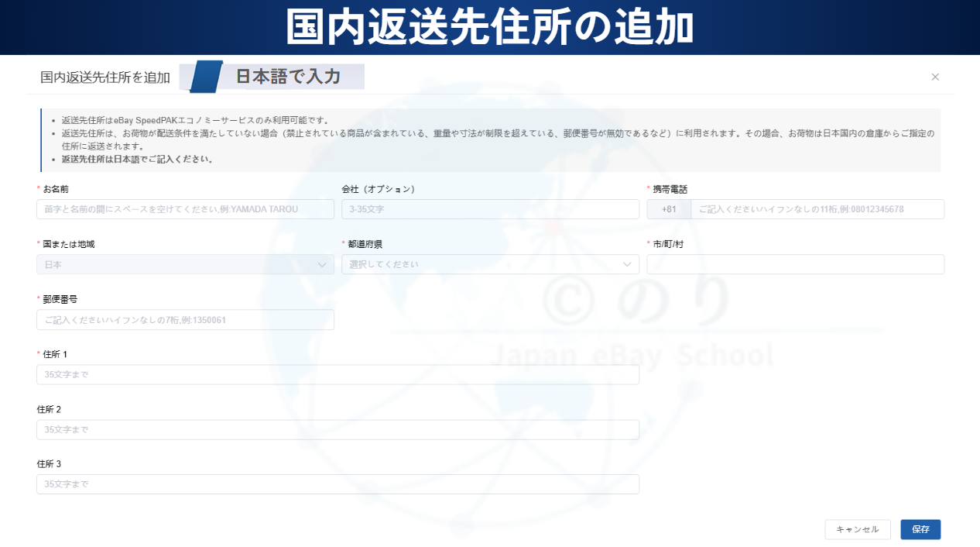Click the 国内返送先住所を追加 dialog title
This screenshot has width=980, height=547.
click(105, 77)
